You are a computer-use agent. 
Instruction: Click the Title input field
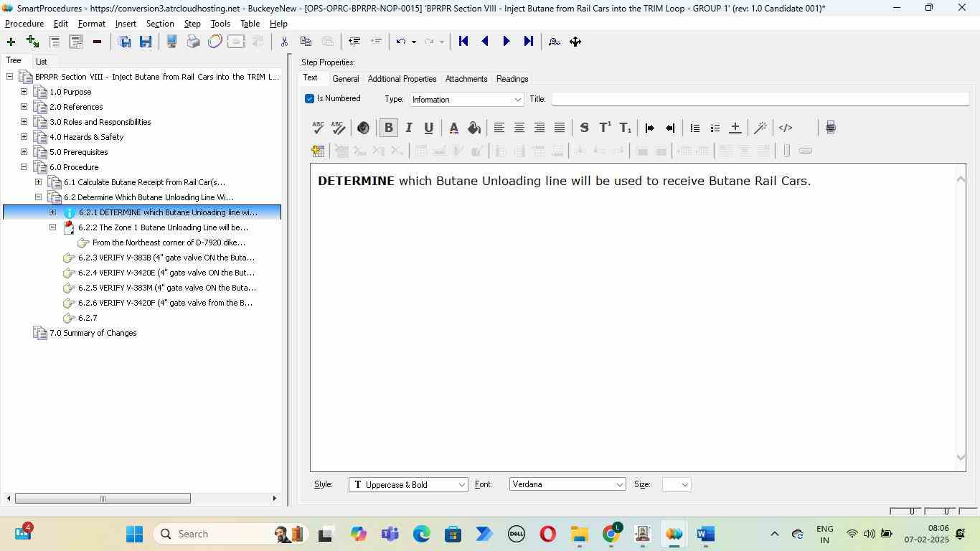pyautogui.click(x=760, y=99)
